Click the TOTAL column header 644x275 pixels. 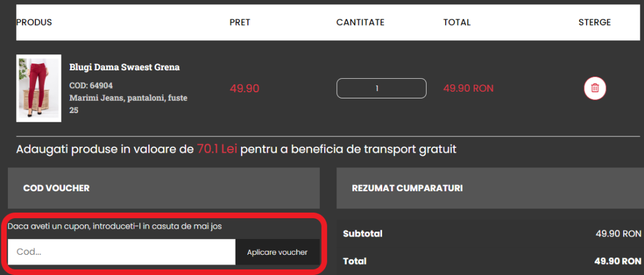tap(457, 23)
